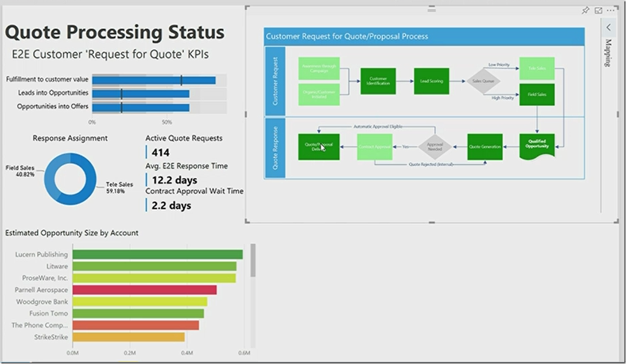Click the StrikeStrike bar
The image size is (626, 364).
[129, 337]
